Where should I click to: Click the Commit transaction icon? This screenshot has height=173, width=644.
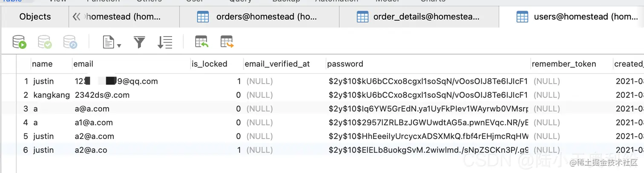[x=45, y=42]
